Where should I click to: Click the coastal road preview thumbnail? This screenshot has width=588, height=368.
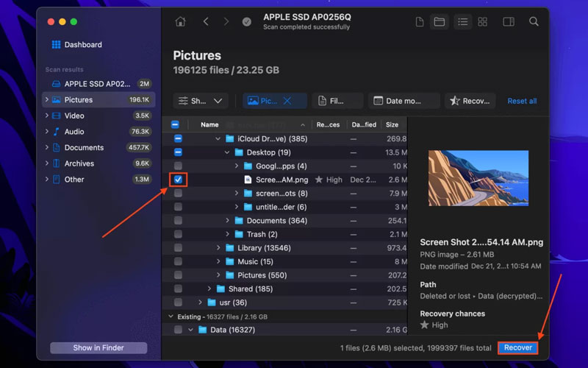[x=478, y=177]
